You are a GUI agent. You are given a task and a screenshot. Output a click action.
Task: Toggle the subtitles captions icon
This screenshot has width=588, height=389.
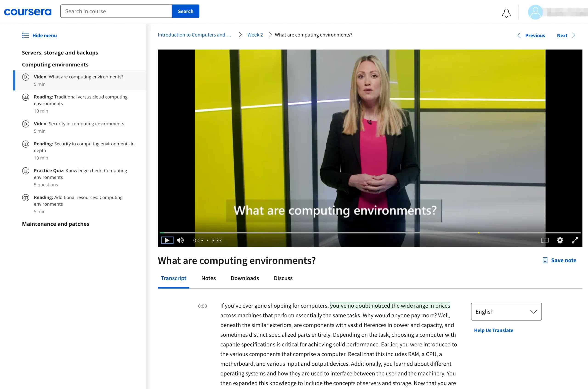click(x=545, y=240)
